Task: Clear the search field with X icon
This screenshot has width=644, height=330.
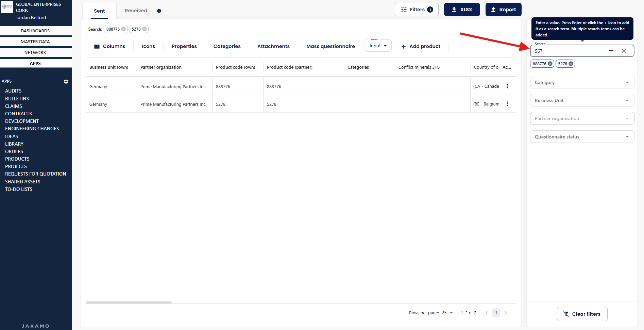Action: (x=624, y=51)
